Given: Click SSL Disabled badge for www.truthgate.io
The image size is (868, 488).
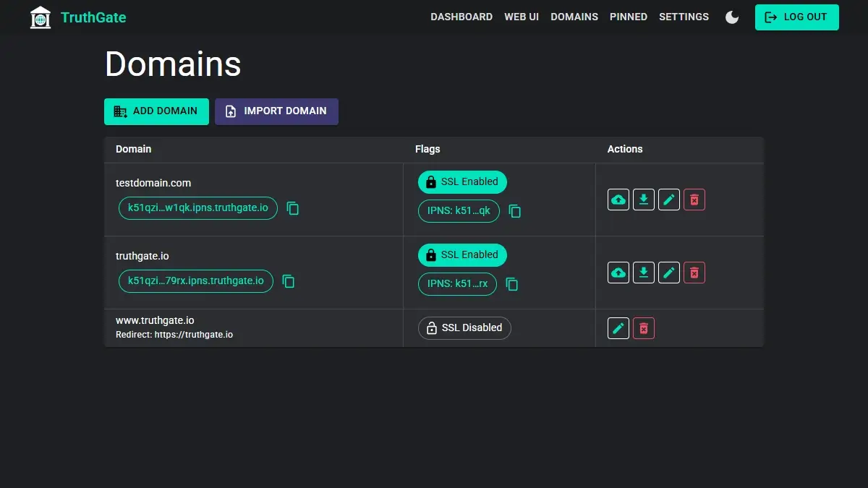Looking at the screenshot, I should [x=464, y=328].
